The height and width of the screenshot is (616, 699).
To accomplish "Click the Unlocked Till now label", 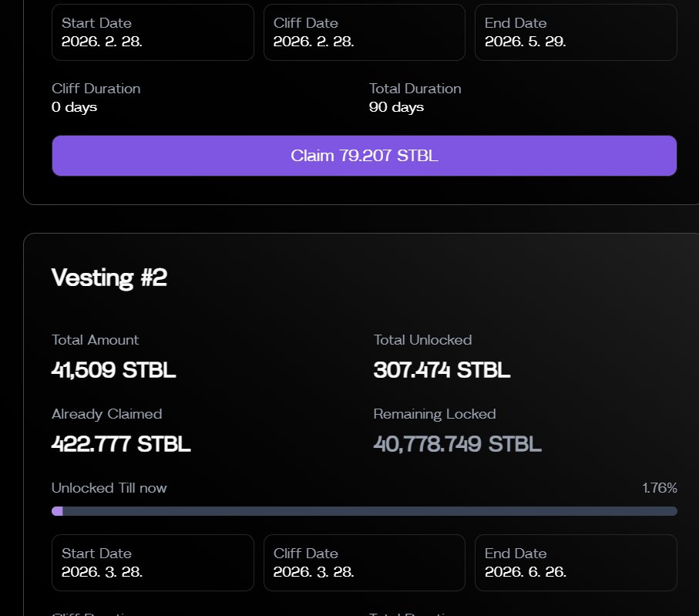I will coord(109,488).
